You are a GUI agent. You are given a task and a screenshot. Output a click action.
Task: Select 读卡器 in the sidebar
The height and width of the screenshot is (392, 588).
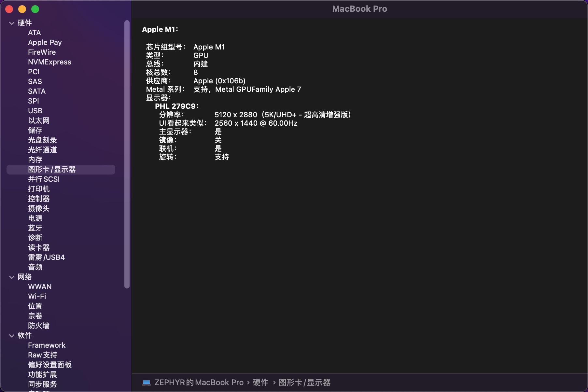click(x=39, y=248)
